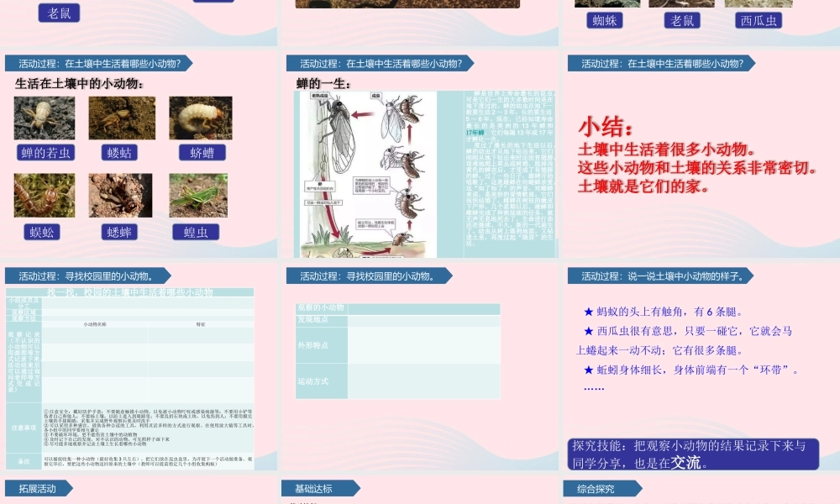The image size is (840, 504).
Task: Click the 运动方式 table row
Action: click(397, 381)
